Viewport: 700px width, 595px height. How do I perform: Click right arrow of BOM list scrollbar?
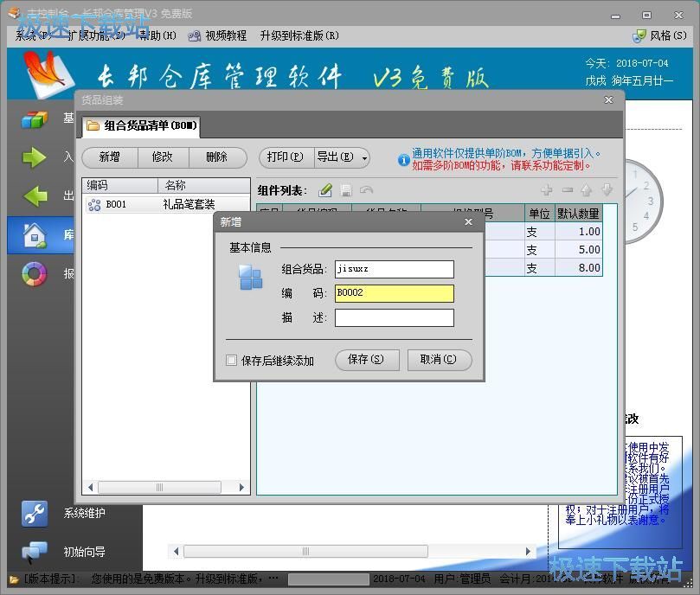pos(241,488)
